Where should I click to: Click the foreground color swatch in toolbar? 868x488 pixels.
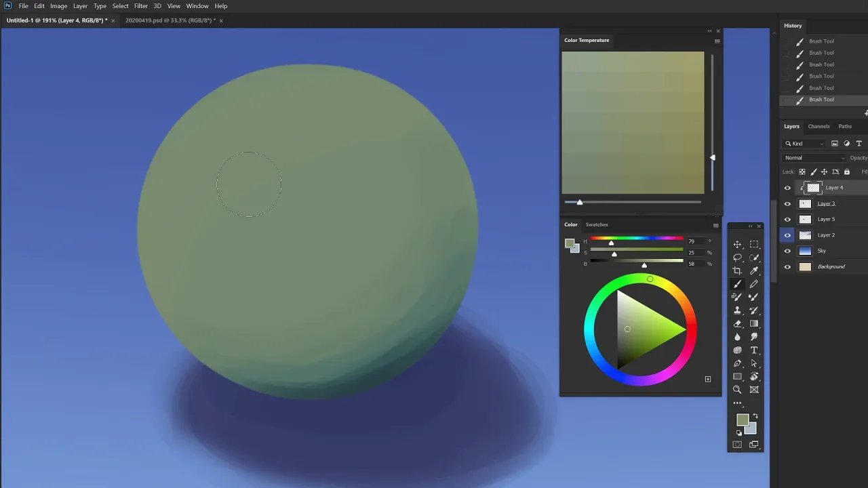pyautogui.click(x=743, y=420)
